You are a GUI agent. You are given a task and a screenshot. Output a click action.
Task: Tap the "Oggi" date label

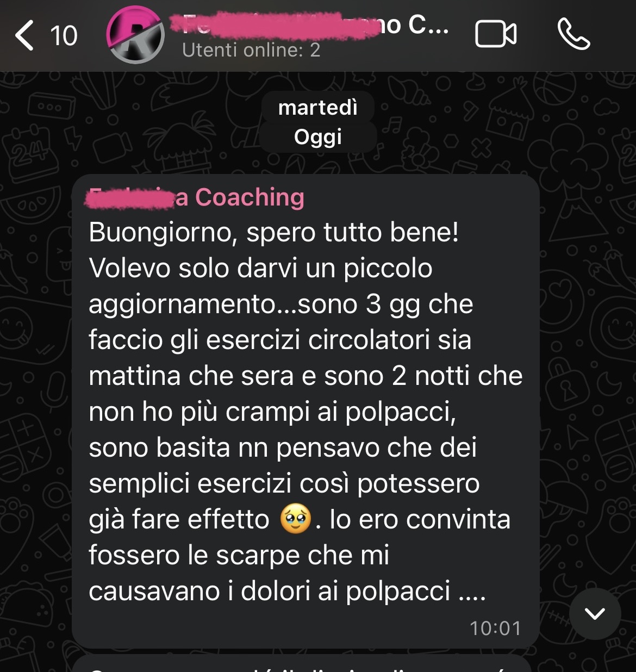(318, 136)
